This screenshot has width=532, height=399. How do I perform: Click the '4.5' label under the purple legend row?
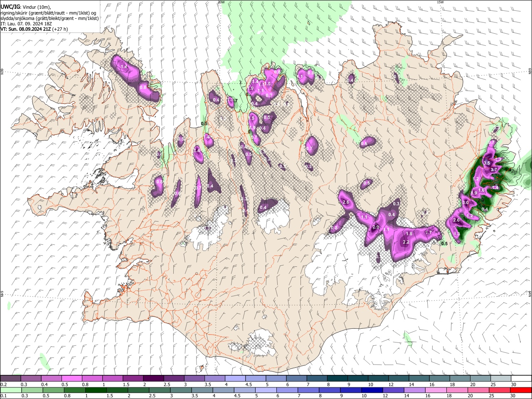coord(249,384)
